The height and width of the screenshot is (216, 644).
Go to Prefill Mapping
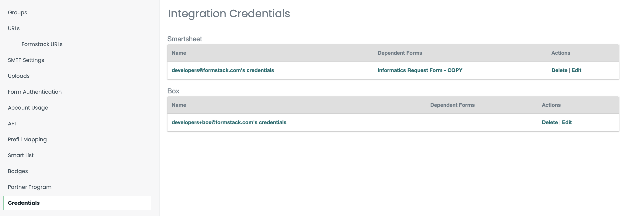pos(27,139)
